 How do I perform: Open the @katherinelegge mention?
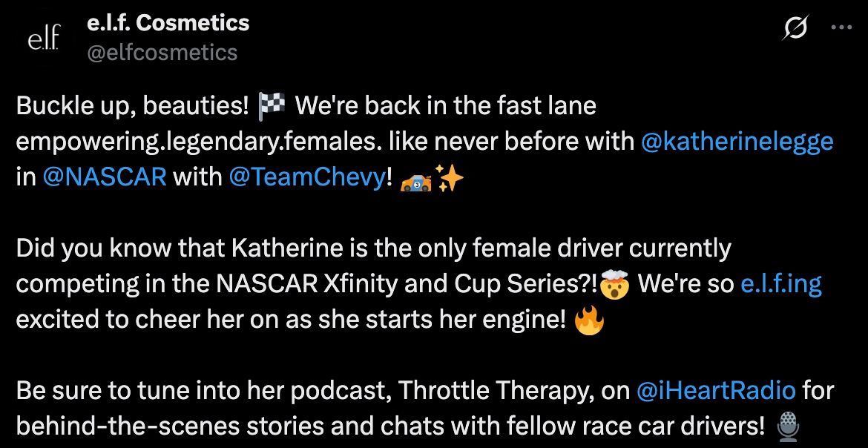737,141
